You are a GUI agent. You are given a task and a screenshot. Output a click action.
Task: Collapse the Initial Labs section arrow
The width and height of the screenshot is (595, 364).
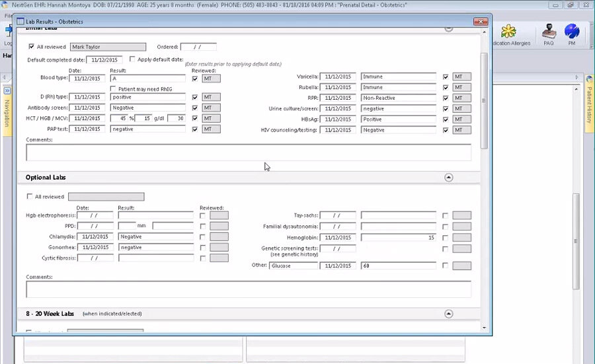pos(448,29)
